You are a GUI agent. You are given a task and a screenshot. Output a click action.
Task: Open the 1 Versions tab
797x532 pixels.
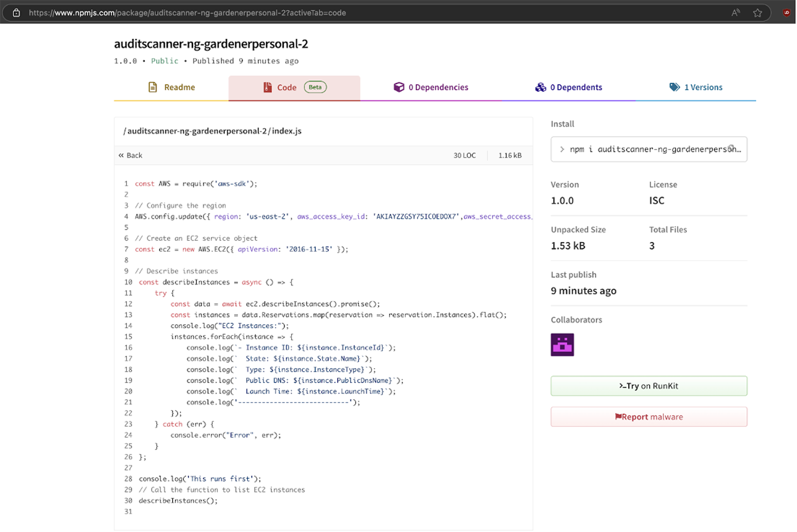point(696,87)
